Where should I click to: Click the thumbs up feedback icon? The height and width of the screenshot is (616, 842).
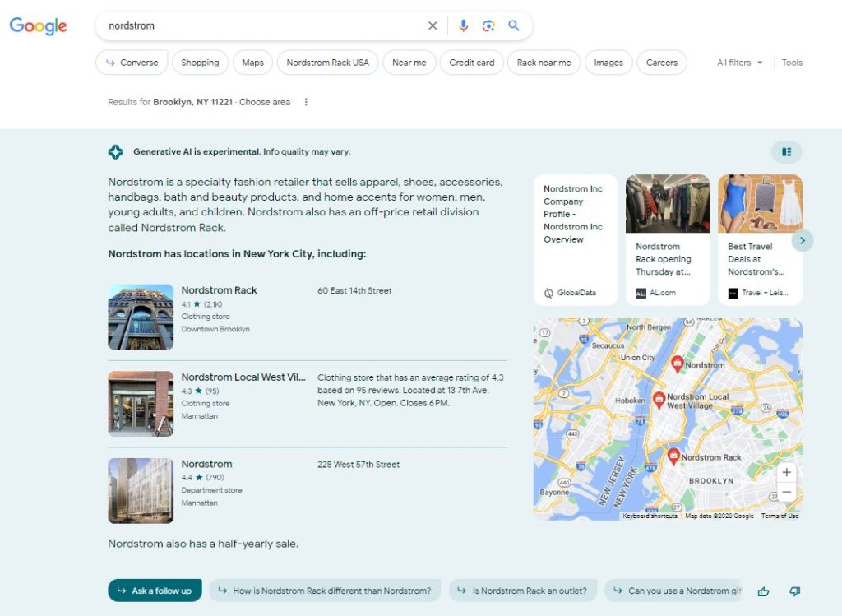764,591
